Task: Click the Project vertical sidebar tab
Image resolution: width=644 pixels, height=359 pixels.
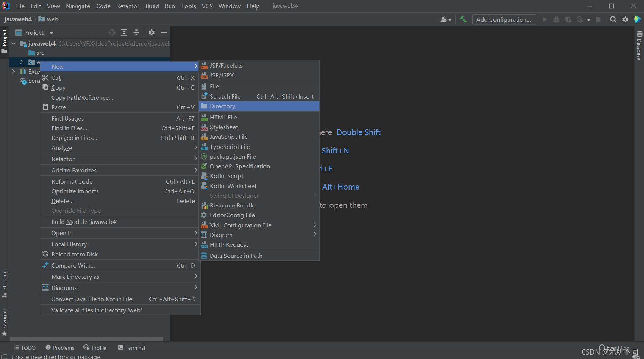Action: click(4, 41)
